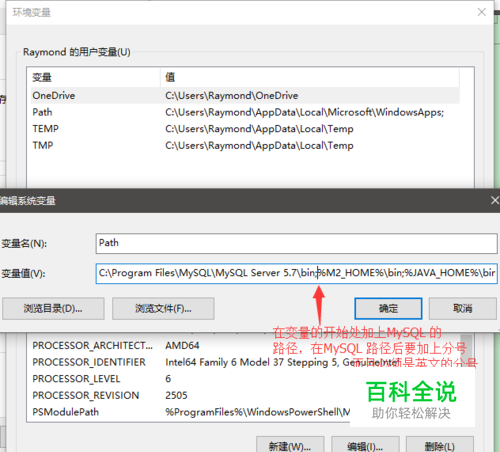Click the 变量 column header
Image resolution: width=500 pixels, height=452 pixels.
[95, 77]
